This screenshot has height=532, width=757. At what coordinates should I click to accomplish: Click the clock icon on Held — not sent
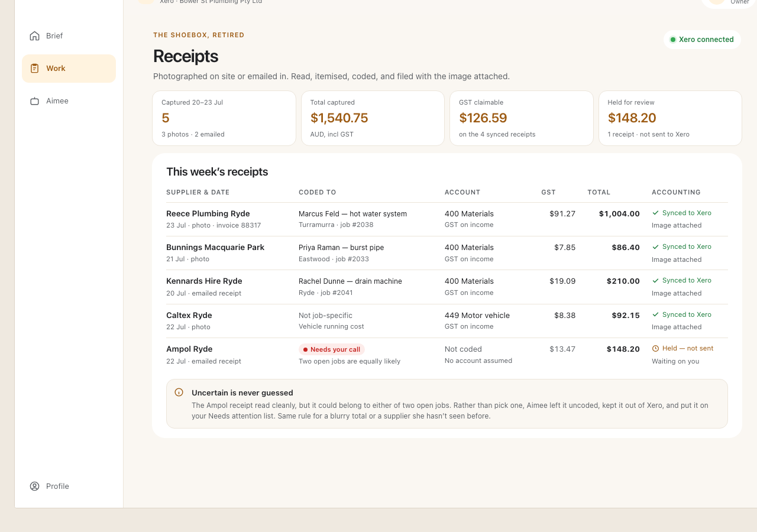click(655, 349)
